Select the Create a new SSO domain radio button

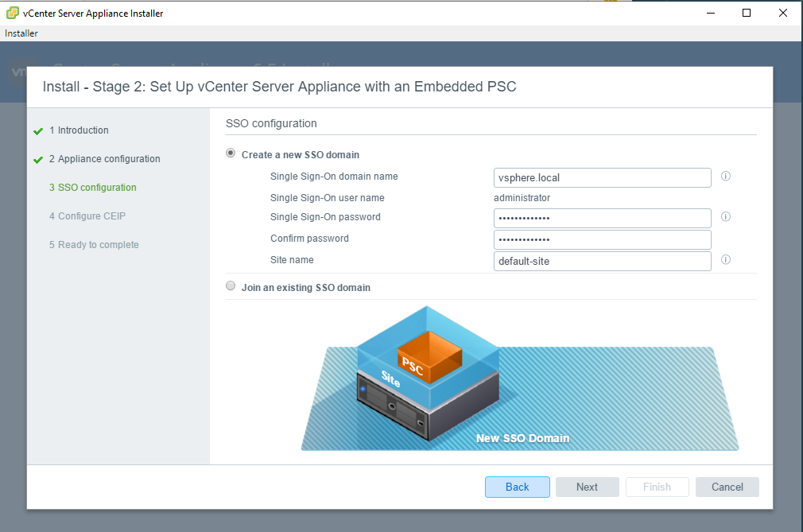coord(231,153)
